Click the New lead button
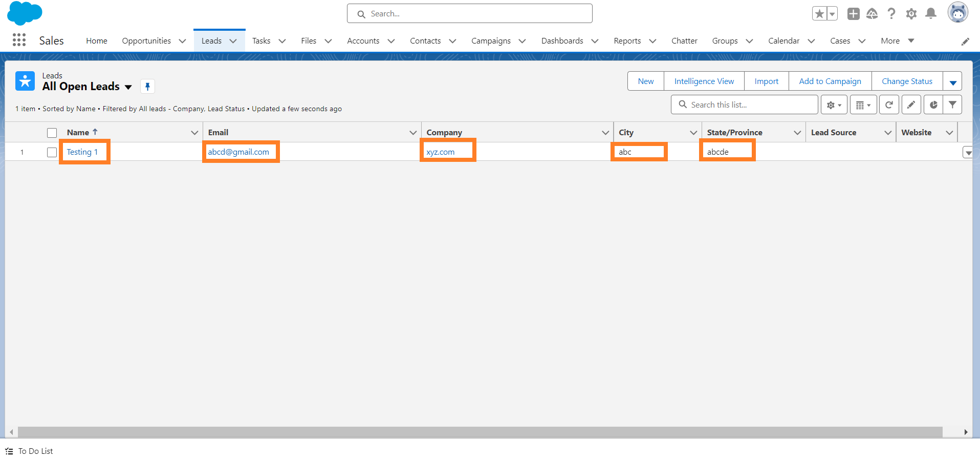 coord(645,81)
